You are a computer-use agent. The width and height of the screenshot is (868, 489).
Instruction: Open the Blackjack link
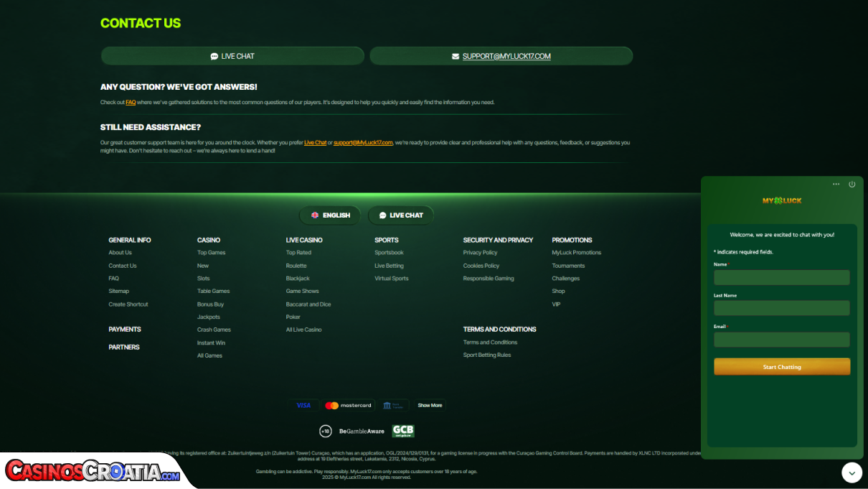point(298,279)
